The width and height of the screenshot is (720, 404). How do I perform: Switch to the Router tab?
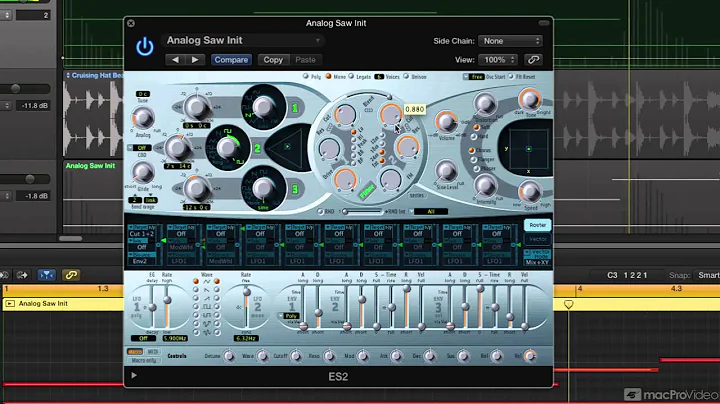pos(537,225)
